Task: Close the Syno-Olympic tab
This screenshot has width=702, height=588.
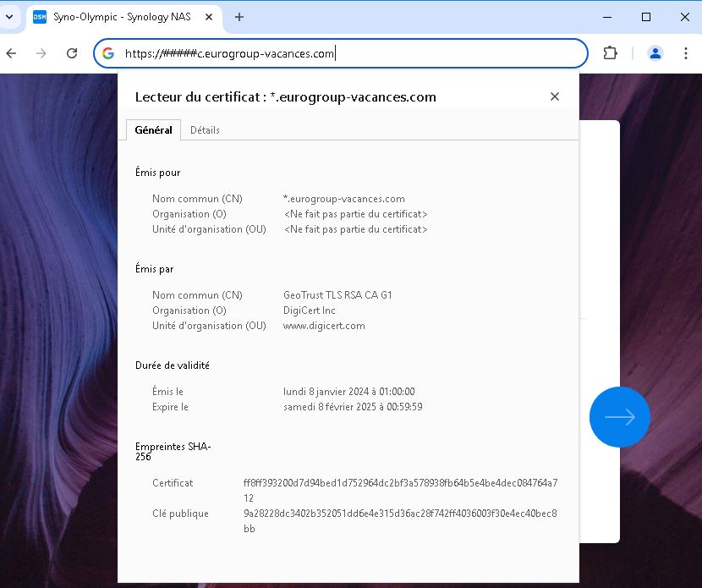Action: (209, 17)
